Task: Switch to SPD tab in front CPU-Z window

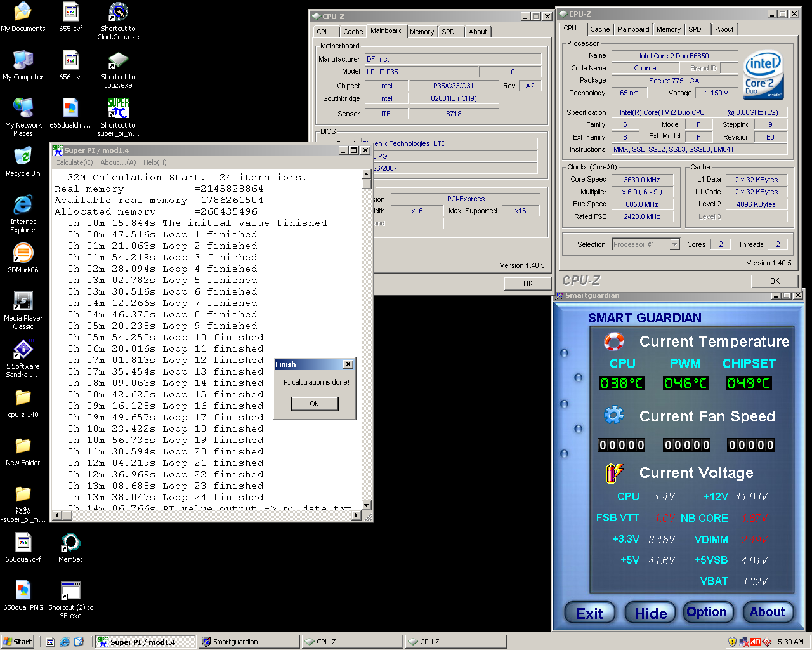Action: (695, 29)
